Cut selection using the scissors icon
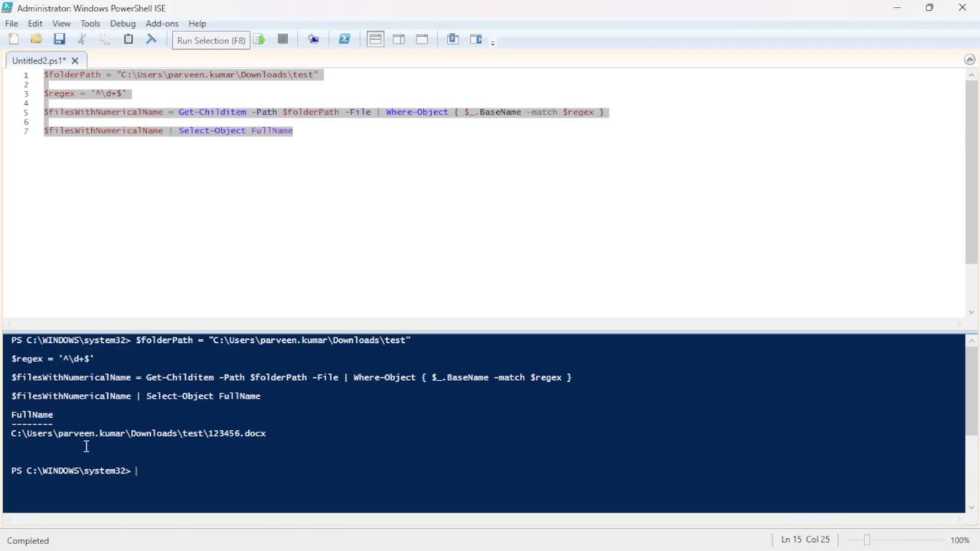Screen dimensions: 980x551 pos(82,39)
